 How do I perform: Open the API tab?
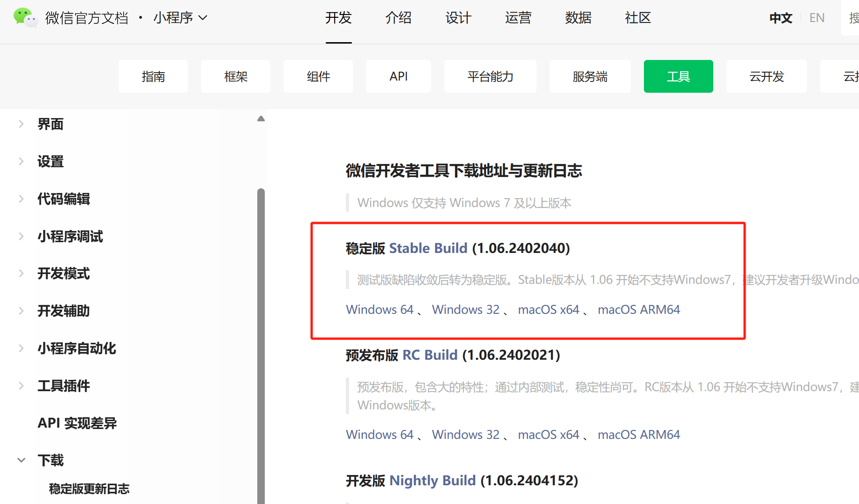[x=398, y=76]
